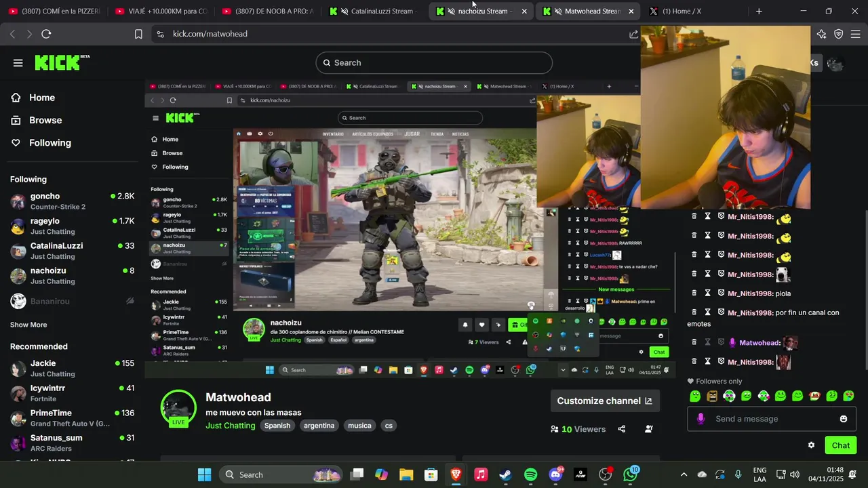Unmute the CatalinaLuzzi tab via its speaker icon
Image resolution: width=868 pixels, height=488 pixels.
(344, 12)
